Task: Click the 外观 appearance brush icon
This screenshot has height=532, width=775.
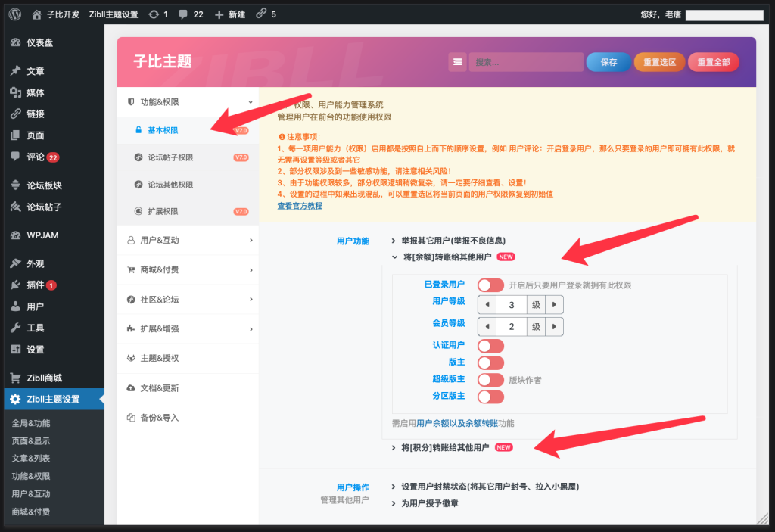Action: coord(16,263)
